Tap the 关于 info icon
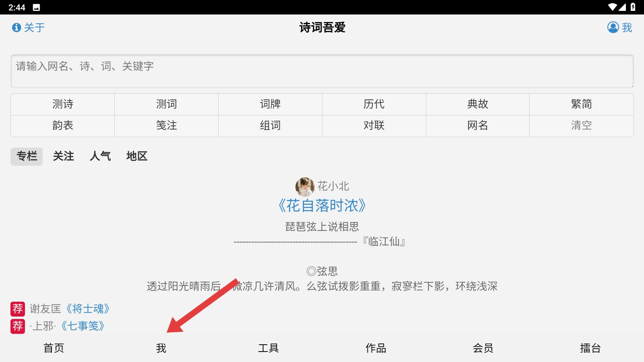 (17, 27)
